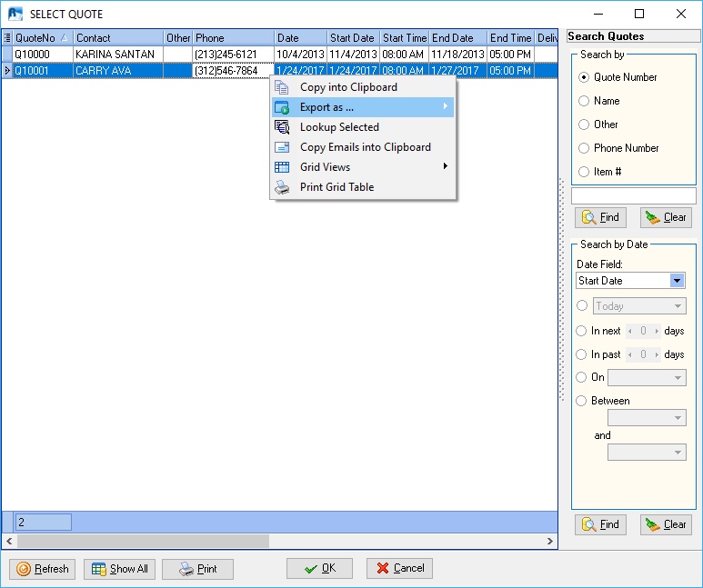Expand the Export as submenu arrow
Image resolution: width=703 pixels, height=588 pixels.
click(446, 108)
